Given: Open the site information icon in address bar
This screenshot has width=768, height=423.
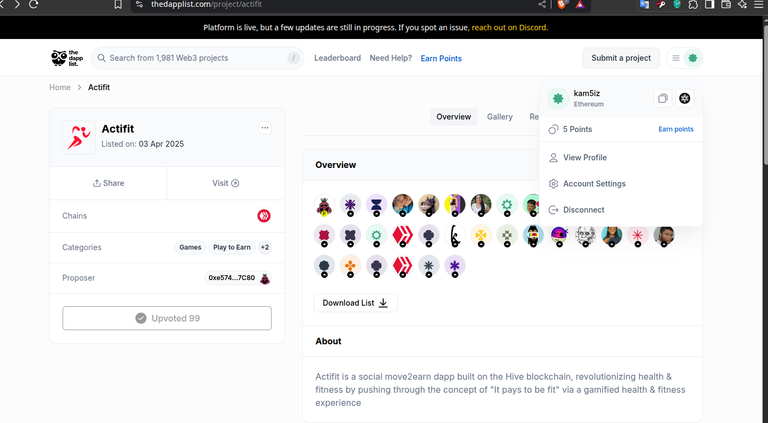Looking at the screenshot, I should (x=140, y=4).
